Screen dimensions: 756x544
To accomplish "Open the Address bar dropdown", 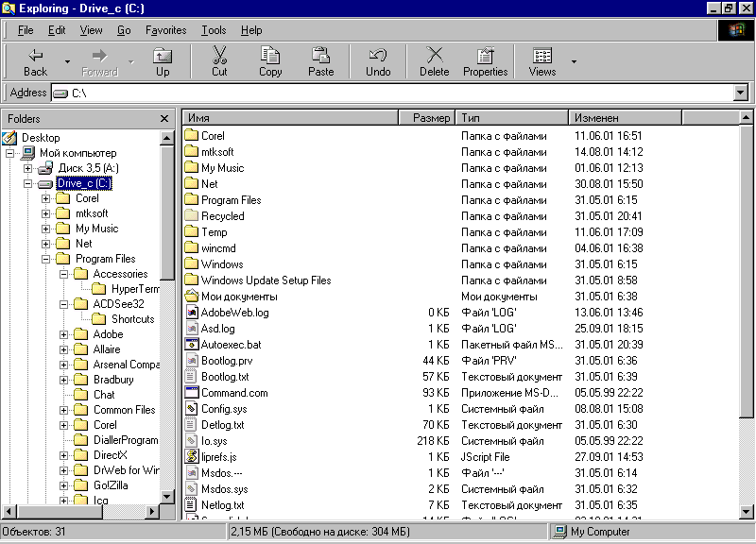I will click(x=741, y=93).
